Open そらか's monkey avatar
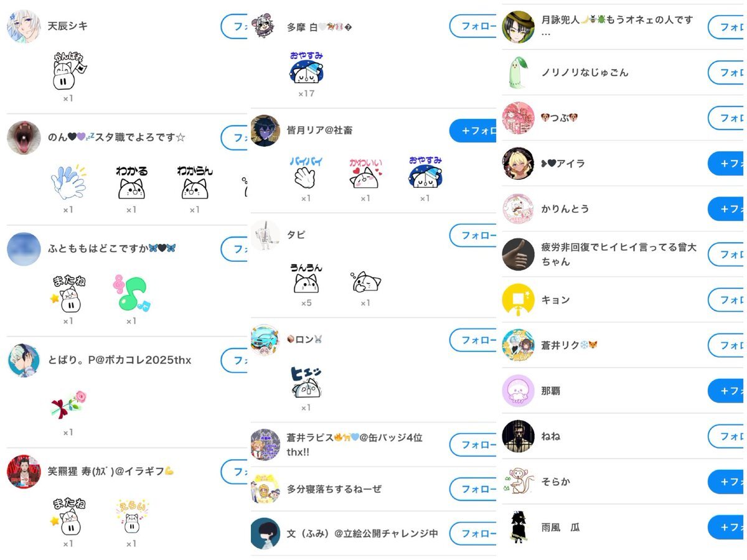The height and width of the screenshot is (560, 747). (518, 482)
